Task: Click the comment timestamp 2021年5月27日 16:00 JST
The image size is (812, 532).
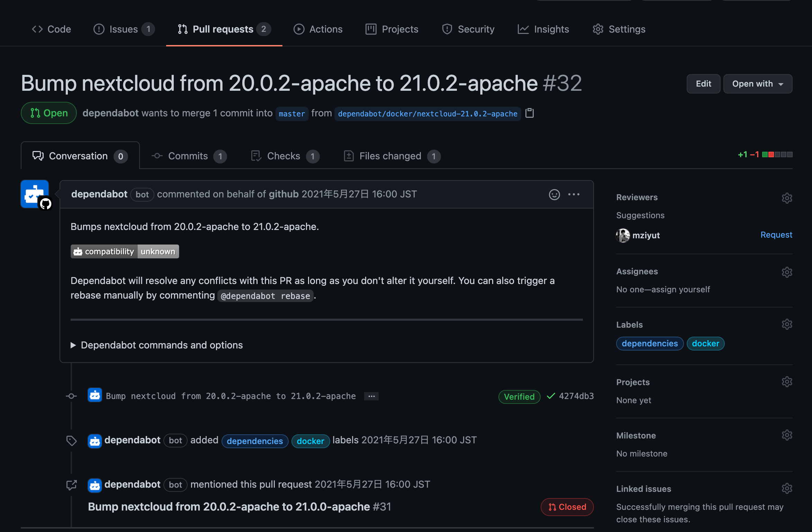Action: point(359,194)
